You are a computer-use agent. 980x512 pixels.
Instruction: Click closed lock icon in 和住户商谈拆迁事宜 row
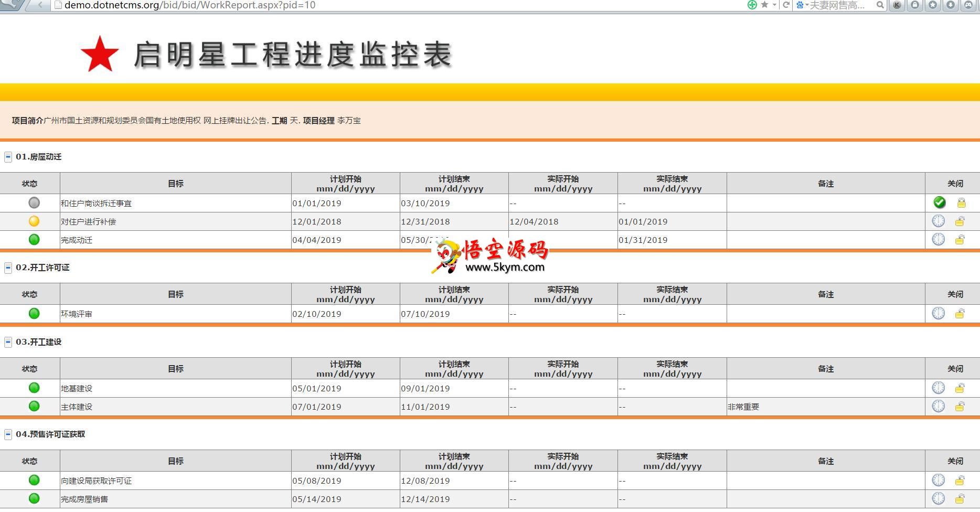tap(961, 203)
